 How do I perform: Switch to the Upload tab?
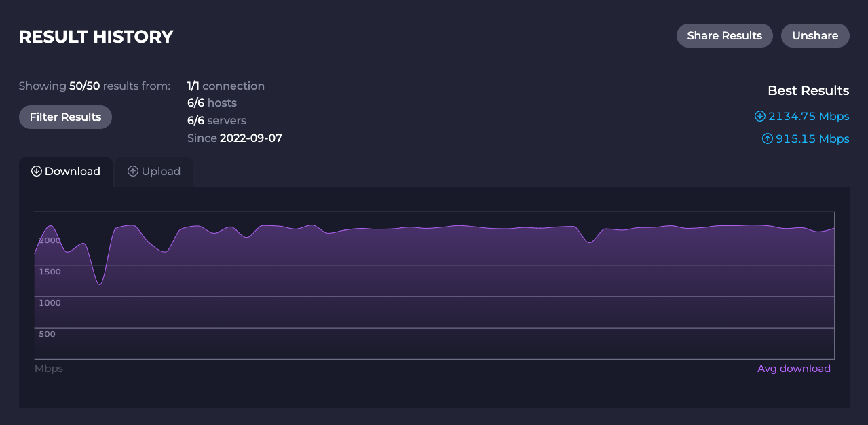154,172
